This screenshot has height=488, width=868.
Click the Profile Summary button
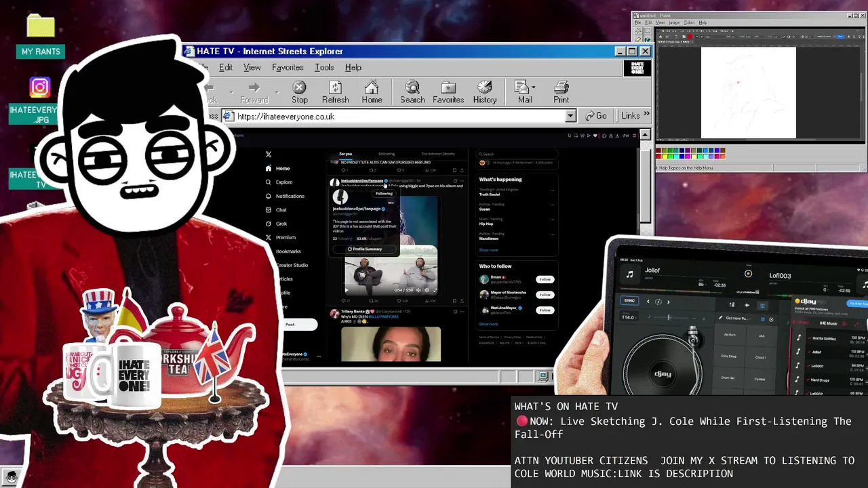365,249
